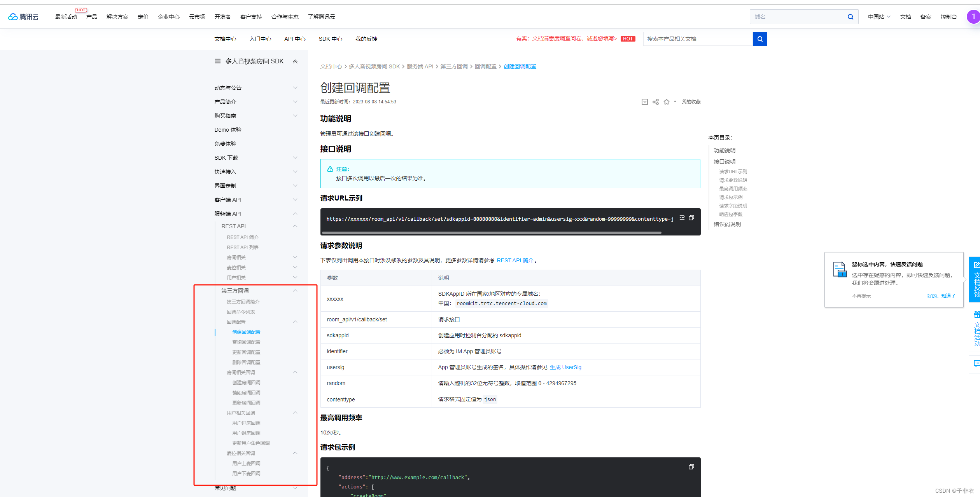This screenshot has width=980, height=497.
Task: Click the URL code block horizontal scrollbar
Action: 492,233
